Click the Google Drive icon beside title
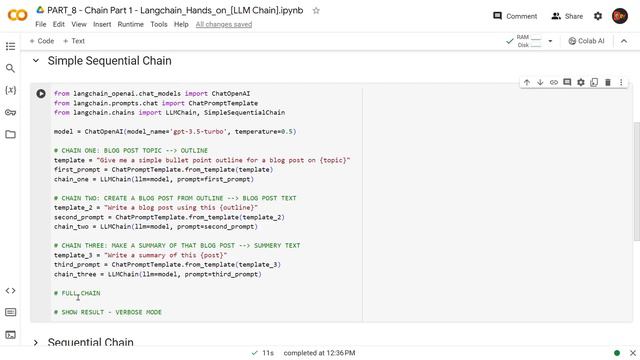640x360 pixels. pos(40,10)
